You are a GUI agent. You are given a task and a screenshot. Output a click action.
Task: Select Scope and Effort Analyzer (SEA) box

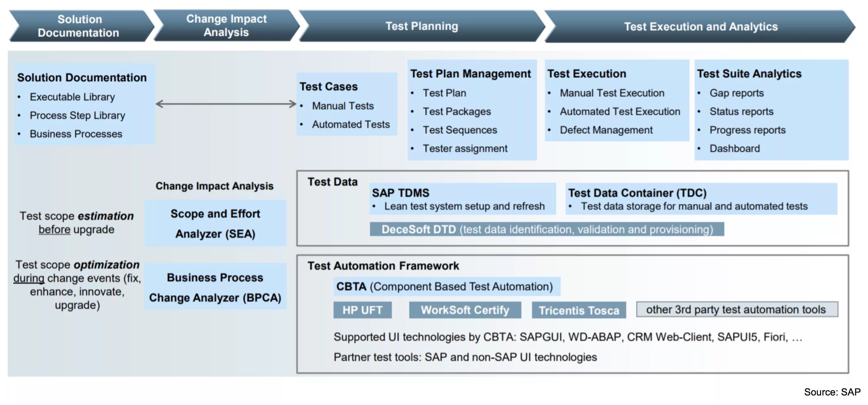point(215,223)
